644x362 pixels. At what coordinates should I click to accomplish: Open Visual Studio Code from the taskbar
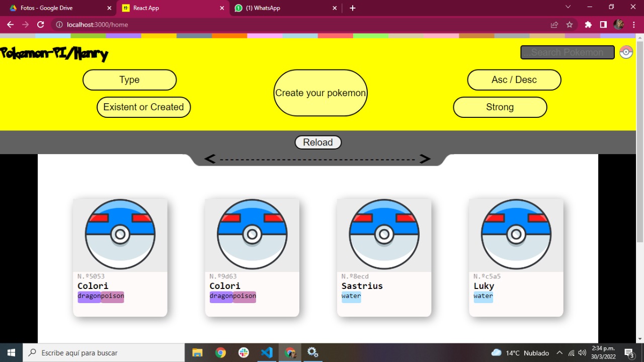coord(267,353)
